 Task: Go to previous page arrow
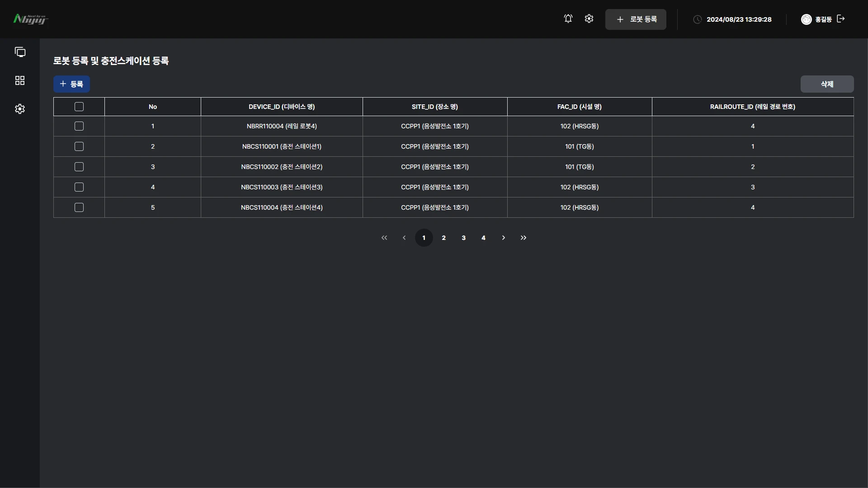coord(404,238)
